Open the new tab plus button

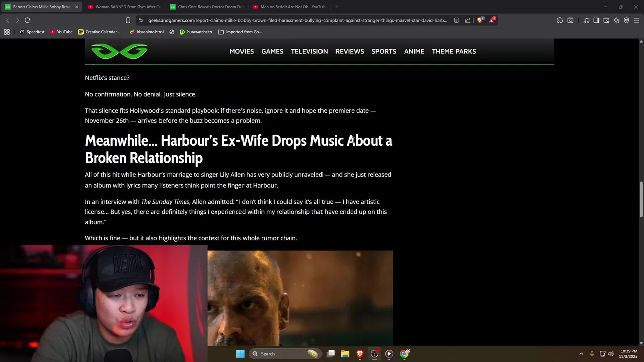[x=337, y=7]
